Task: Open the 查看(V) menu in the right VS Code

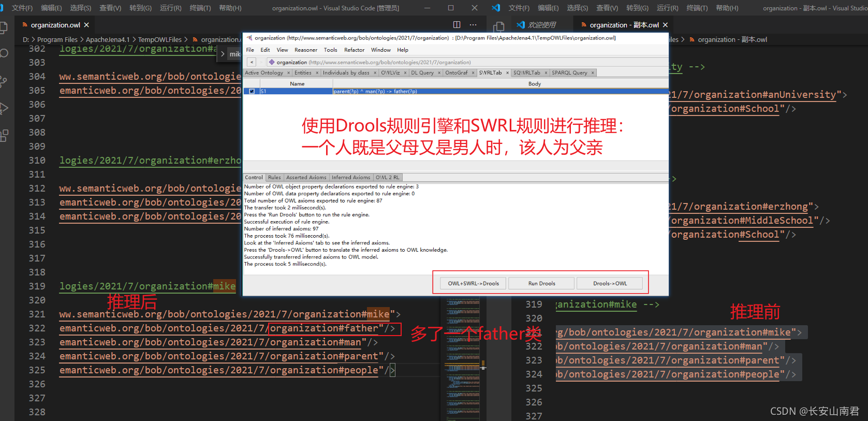Action: pyautogui.click(x=607, y=8)
